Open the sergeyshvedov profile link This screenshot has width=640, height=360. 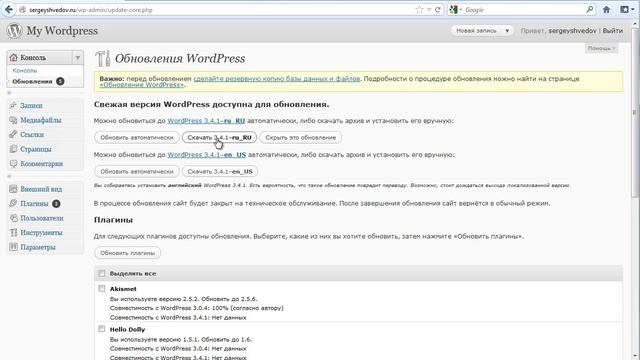tap(572, 31)
